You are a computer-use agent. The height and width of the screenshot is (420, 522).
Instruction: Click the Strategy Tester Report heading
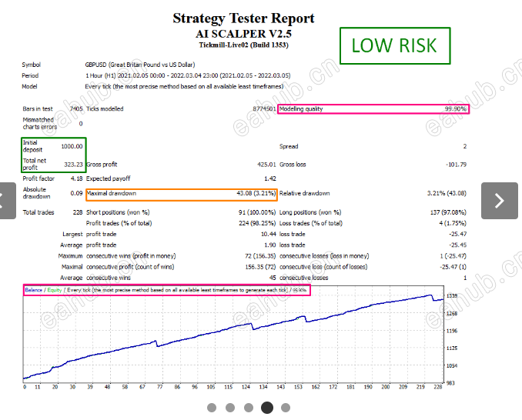[x=243, y=18]
